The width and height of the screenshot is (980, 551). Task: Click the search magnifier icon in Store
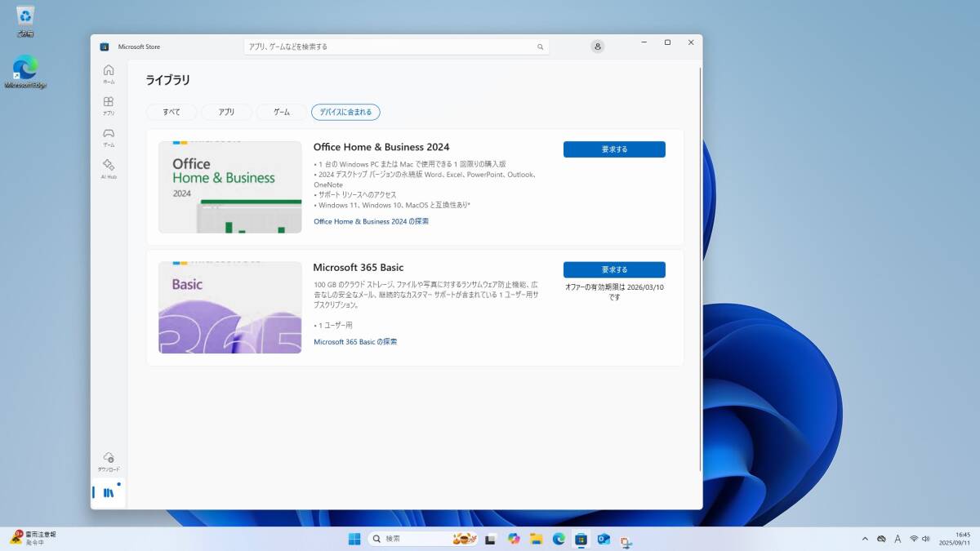tap(540, 47)
